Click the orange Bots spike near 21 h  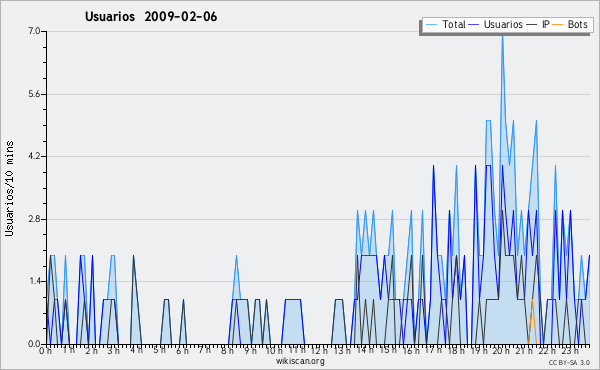(532, 322)
